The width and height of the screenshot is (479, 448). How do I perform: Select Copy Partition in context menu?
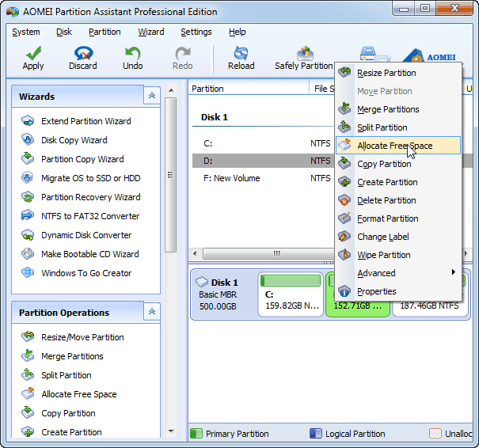(x=398, y=164)
